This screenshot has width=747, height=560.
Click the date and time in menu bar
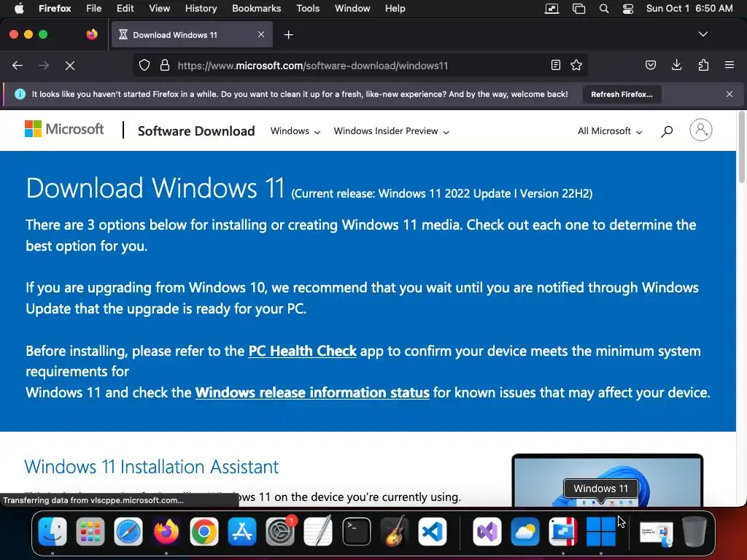[x=689, y=9]
